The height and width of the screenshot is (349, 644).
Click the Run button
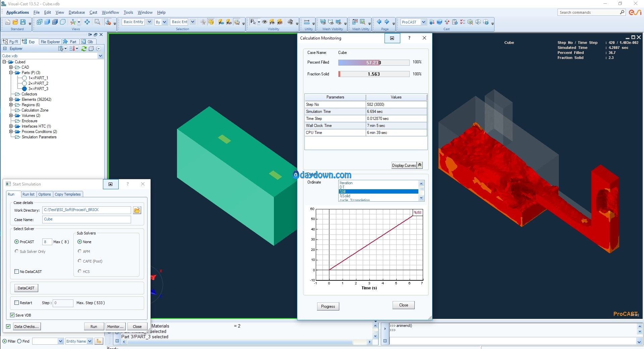[94, 327]
